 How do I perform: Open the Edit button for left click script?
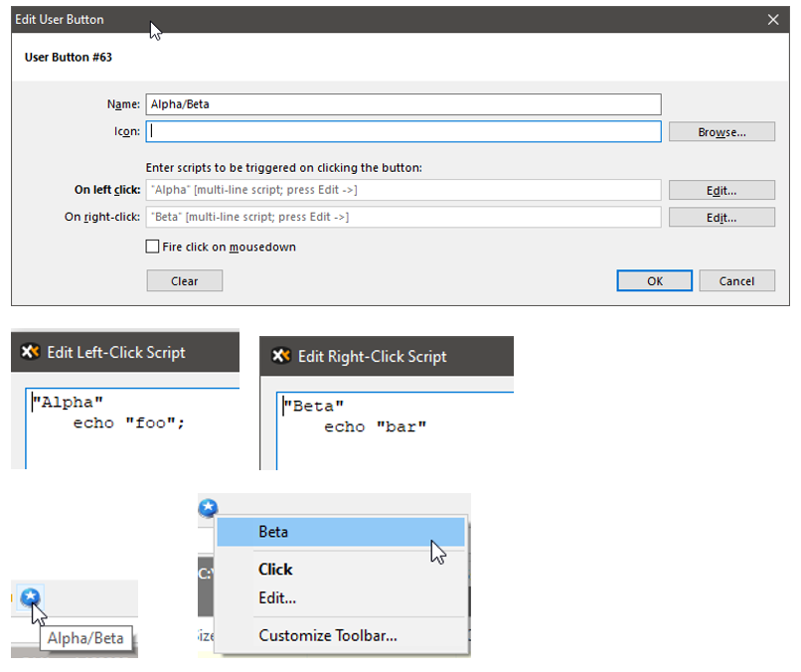[721, 190]
